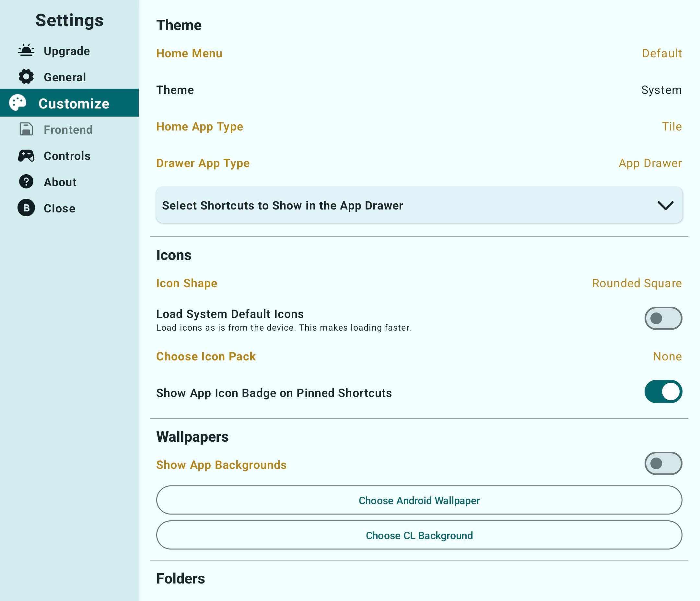This screenshot has height=601, width=700.
Task: Click the Show App Icon Badge label text
Action: 274,393
